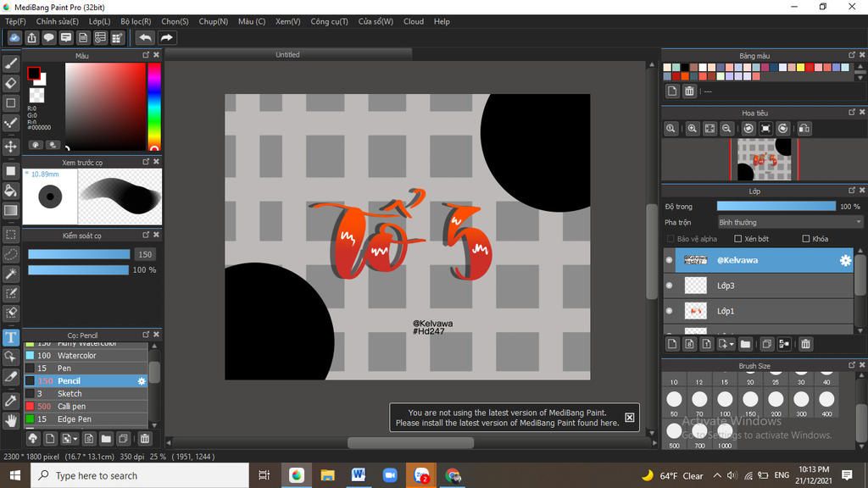Select the Calli pen brush
868x488 pixels.
pyautogui.click(x=86, y=406)
